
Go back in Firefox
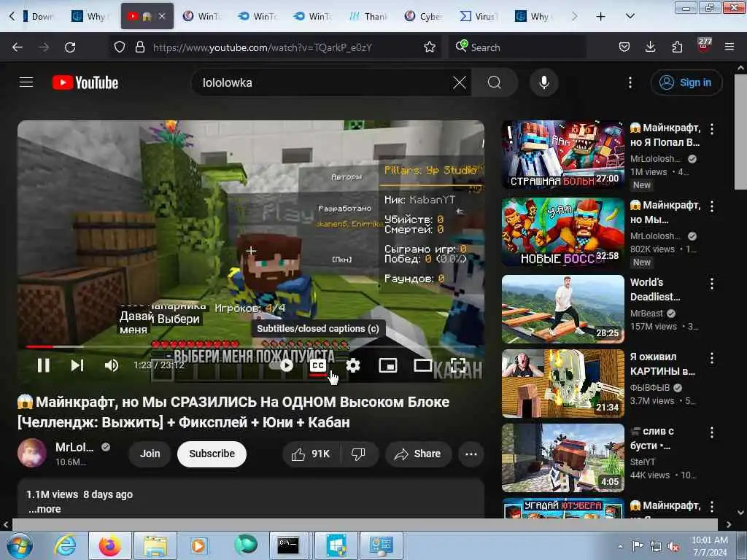pyautogui.click(x=18, y=47)
